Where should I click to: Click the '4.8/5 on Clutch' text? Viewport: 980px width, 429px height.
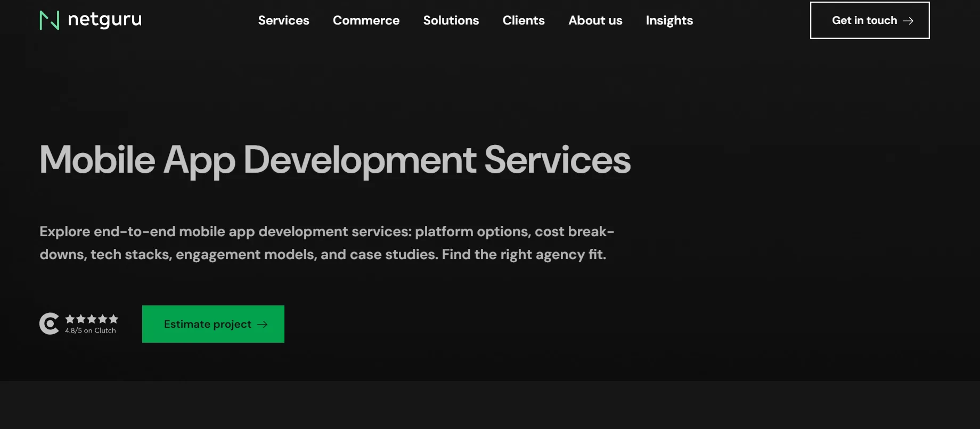click(x=91, y=330)
